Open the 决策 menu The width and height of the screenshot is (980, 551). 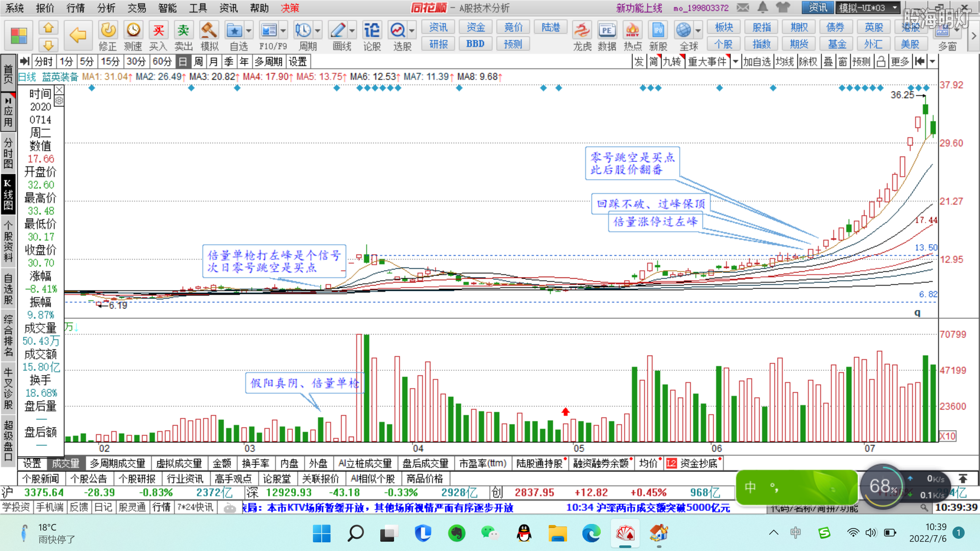click(x=290, y=8)
